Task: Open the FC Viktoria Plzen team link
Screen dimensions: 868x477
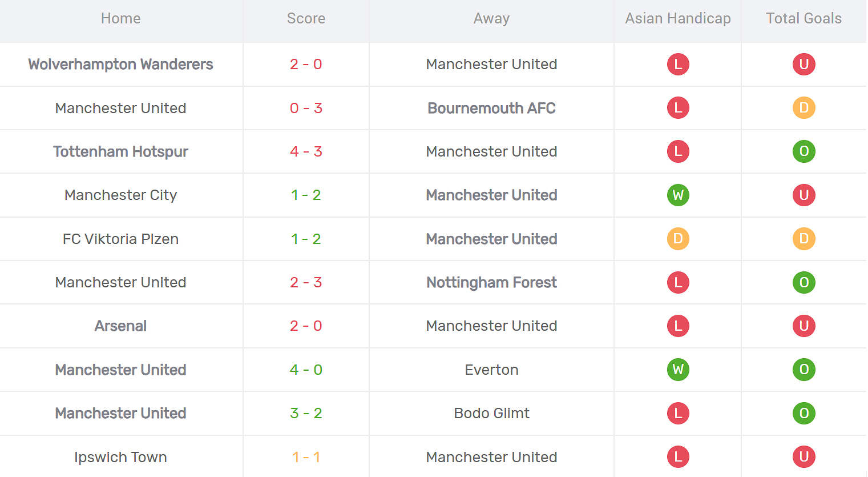Action: [120, 239]
